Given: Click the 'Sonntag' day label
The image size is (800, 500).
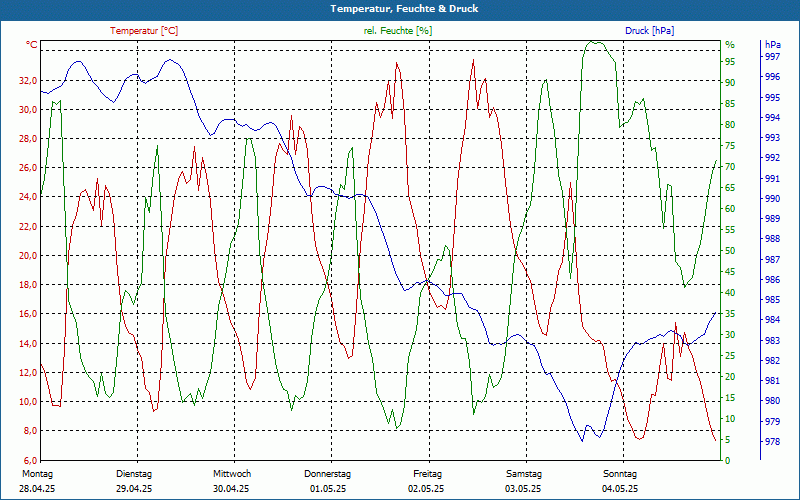Looking at the screenshot, I should (x=620, y=474).
